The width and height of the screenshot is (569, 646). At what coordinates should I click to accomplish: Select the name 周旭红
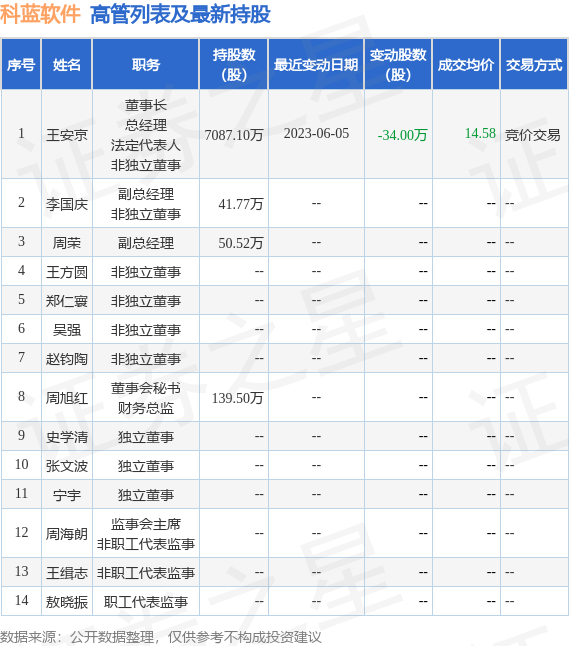point(67,398)
